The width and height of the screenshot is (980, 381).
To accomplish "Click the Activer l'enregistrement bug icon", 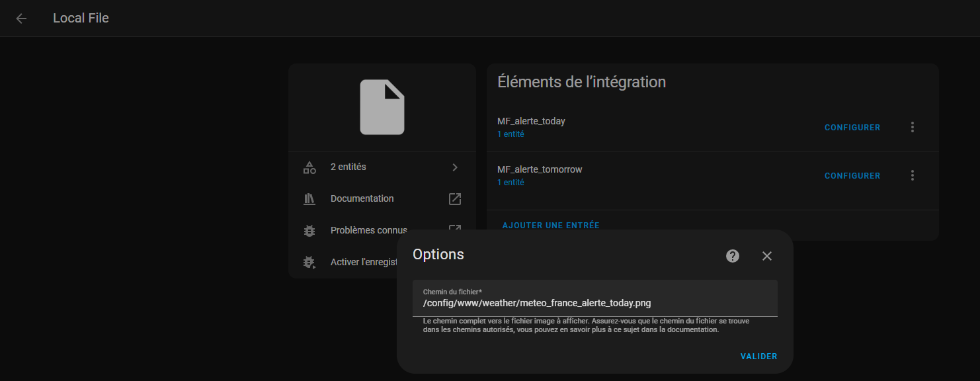I will pos(309,262).
